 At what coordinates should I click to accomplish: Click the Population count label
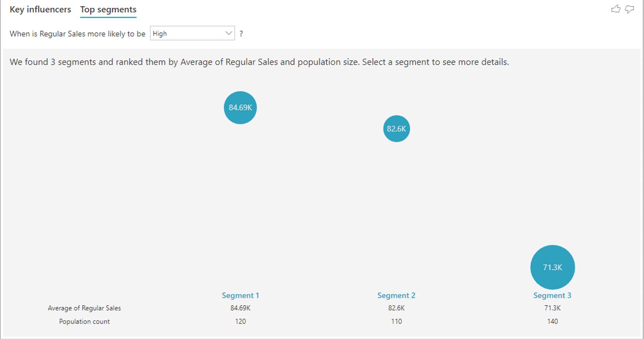tap(84, 321)
